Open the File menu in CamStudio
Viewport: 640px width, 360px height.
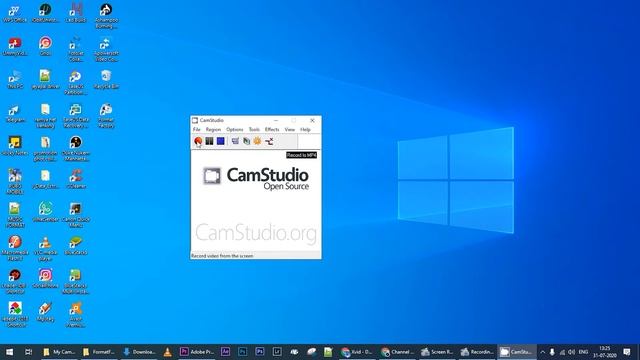tap(196, 129)
